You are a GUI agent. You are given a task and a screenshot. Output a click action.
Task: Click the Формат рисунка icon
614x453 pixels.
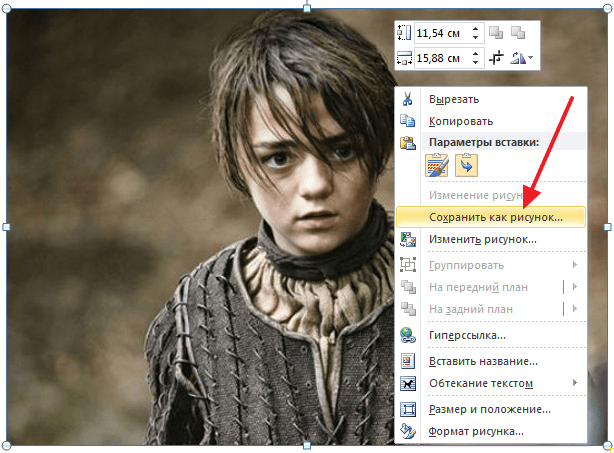pos(408,431)
